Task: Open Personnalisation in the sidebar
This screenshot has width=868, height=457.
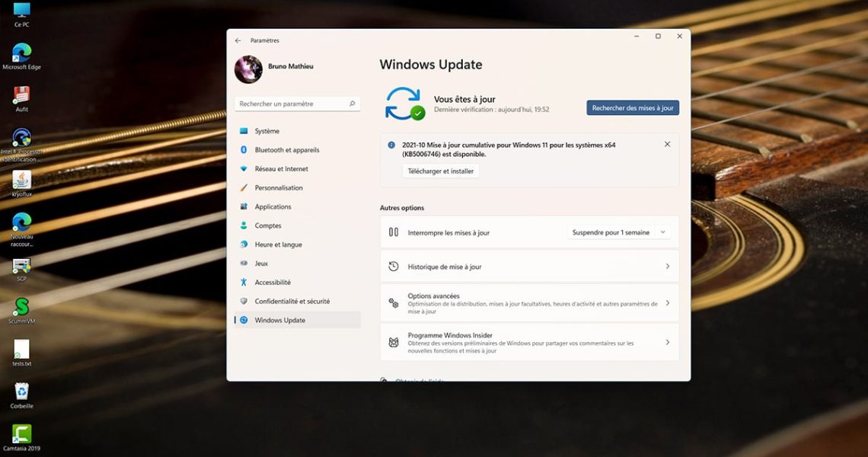Action: (279, 188)
